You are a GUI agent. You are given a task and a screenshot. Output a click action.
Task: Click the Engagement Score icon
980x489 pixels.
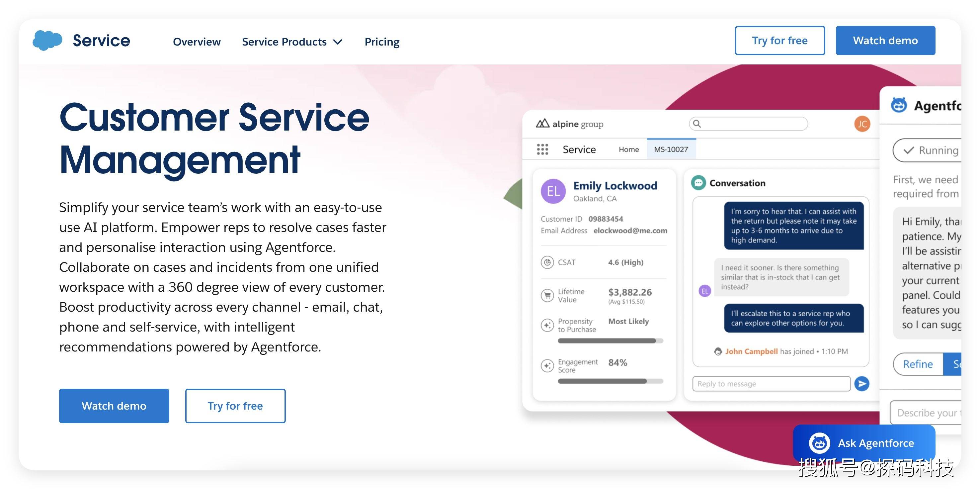(547, 366)
